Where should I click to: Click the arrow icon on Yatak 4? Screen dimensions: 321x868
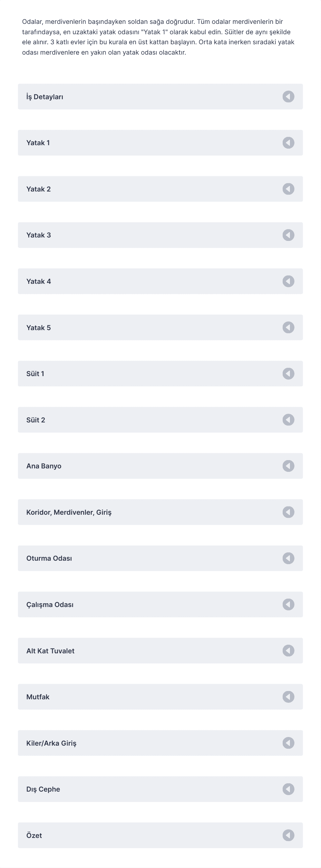288,281
